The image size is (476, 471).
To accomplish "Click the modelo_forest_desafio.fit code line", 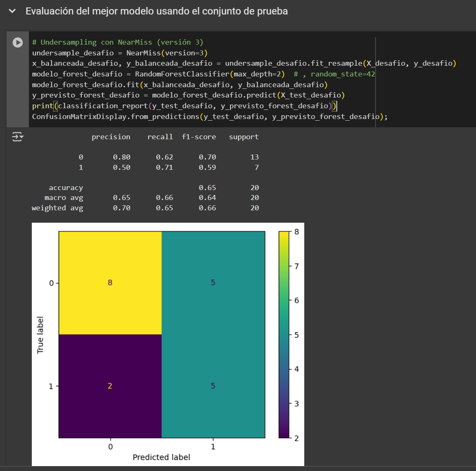I will click(180, 84).
